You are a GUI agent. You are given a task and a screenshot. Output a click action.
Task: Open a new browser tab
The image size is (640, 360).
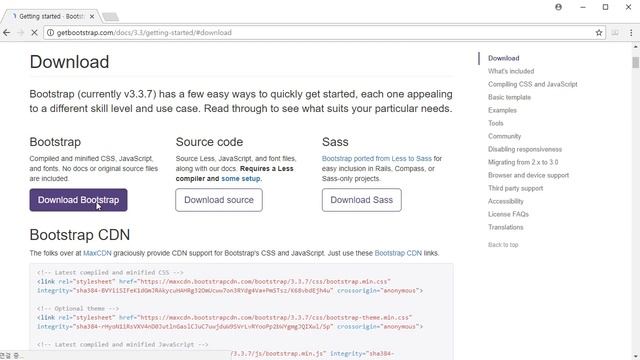111,17
